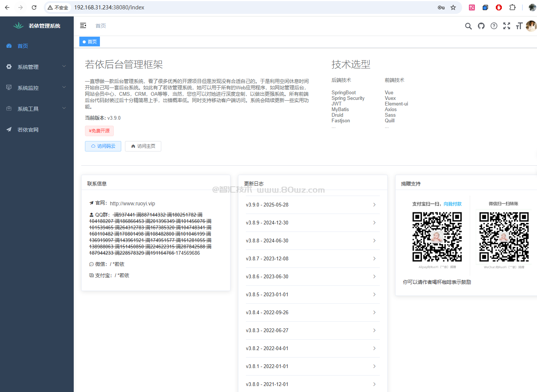537x392 pixels.
Task: Open 若依官网 from the sidebar
Action: (28, 130)
